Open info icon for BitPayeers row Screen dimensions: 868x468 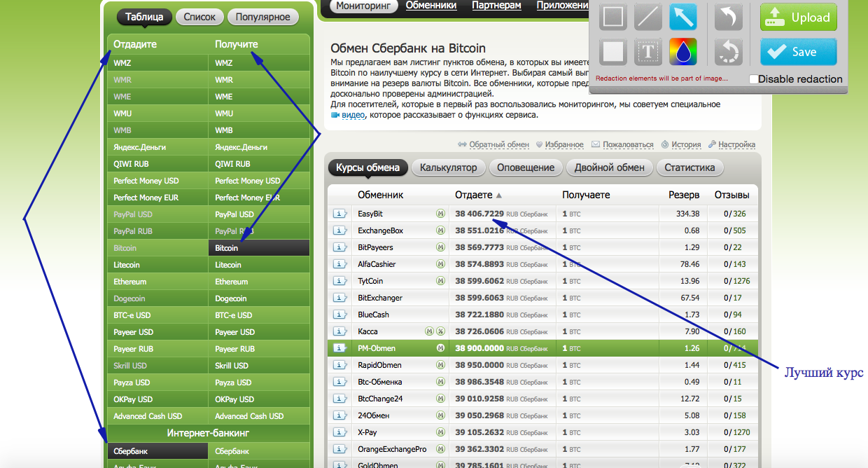pos(339,247)
